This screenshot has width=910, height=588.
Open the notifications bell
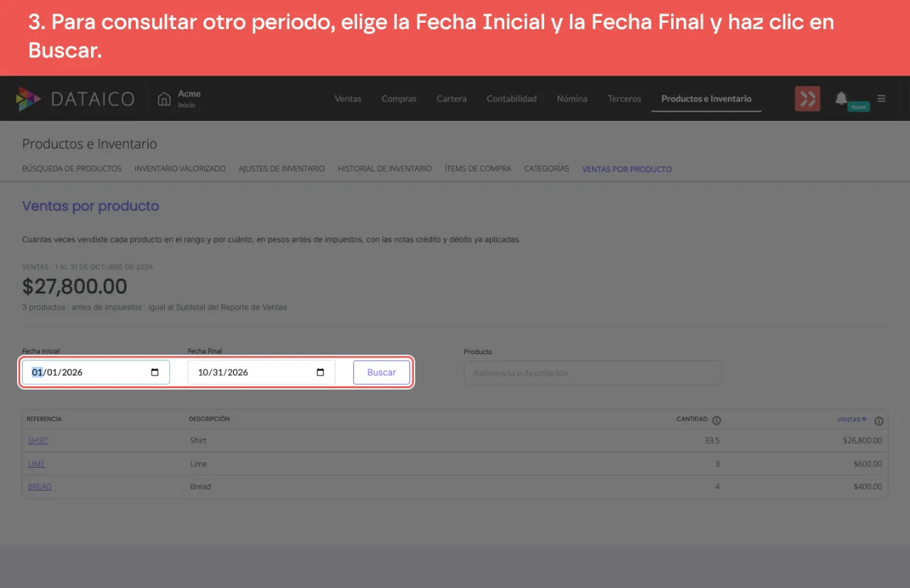(841, 98)
